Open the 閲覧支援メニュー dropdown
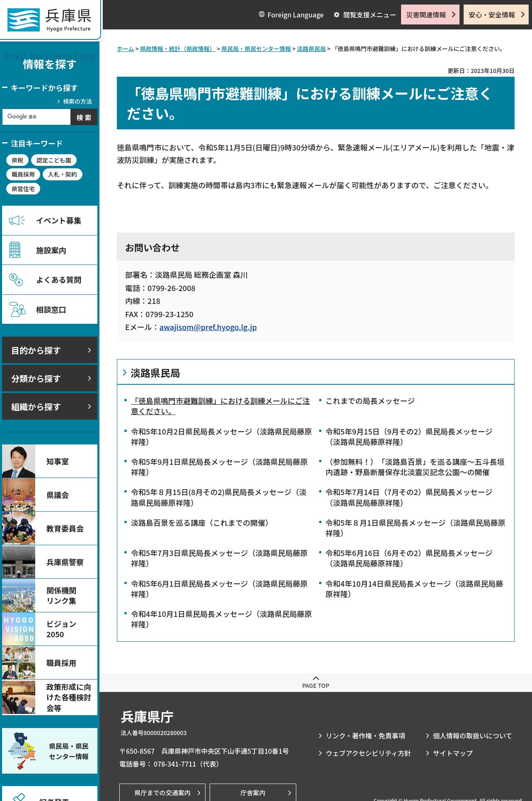Viewport: 532px width, 801px height. (365, 15)
